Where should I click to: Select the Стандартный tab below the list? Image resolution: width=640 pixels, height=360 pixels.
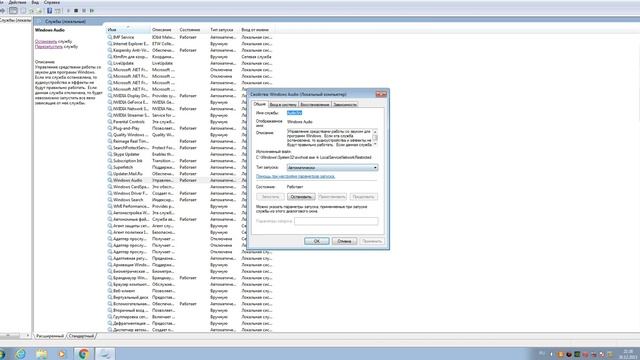click(81, 336)
